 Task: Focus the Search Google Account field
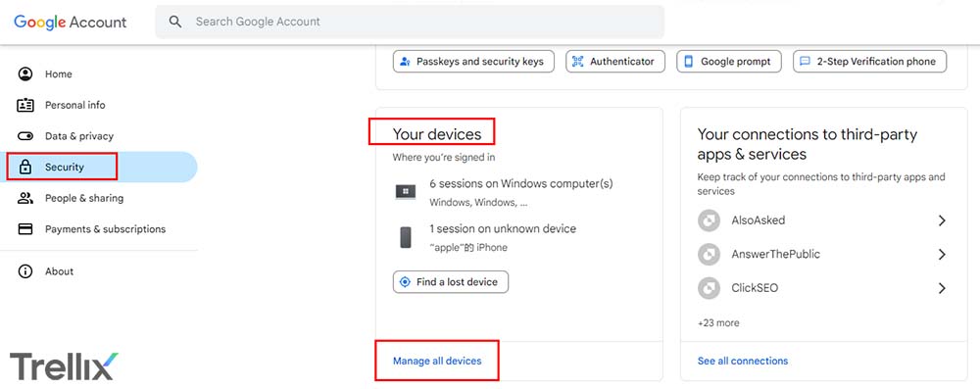[410, 22]
